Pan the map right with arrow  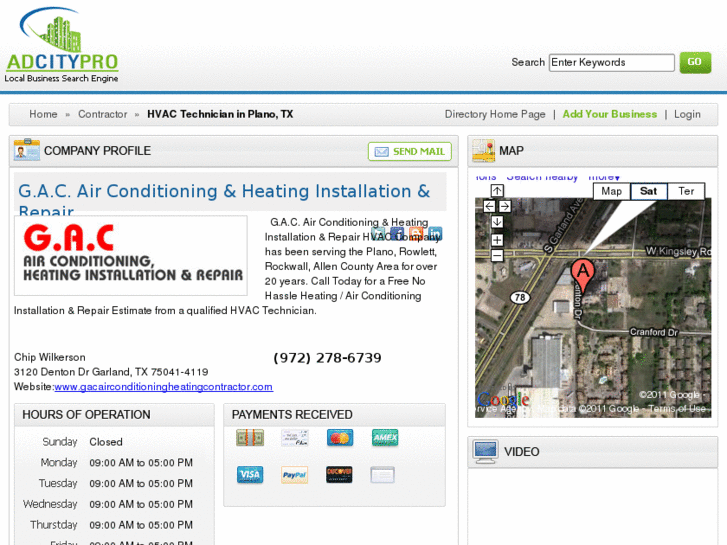(x=505, y=206)
